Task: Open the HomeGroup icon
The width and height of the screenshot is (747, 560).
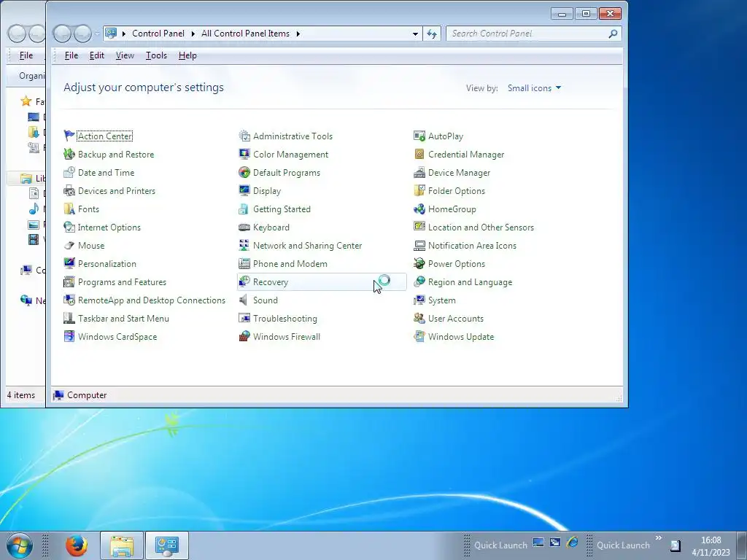Action: point(419,209)
